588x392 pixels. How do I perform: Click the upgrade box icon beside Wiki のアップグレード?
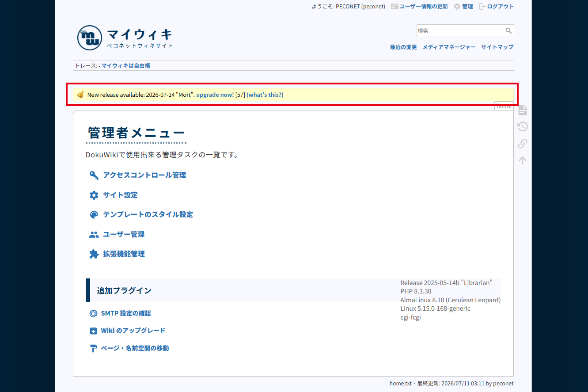pyautogui.click(x=93, y=331)
